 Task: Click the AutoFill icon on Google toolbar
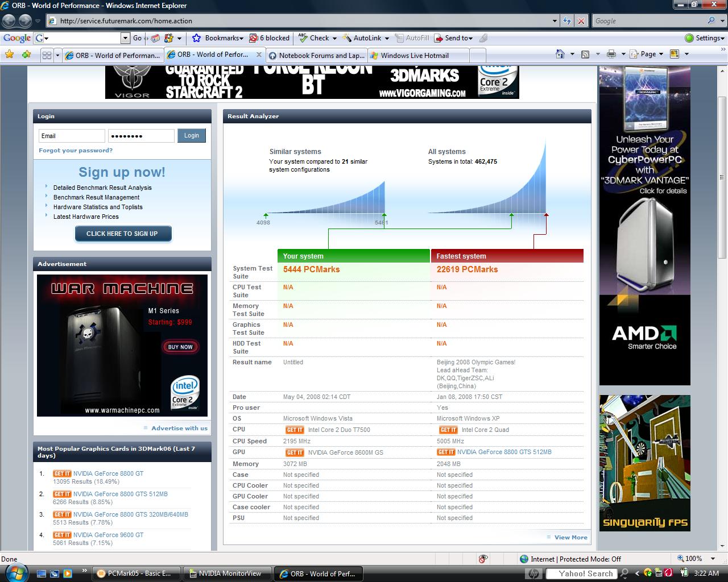412,38
